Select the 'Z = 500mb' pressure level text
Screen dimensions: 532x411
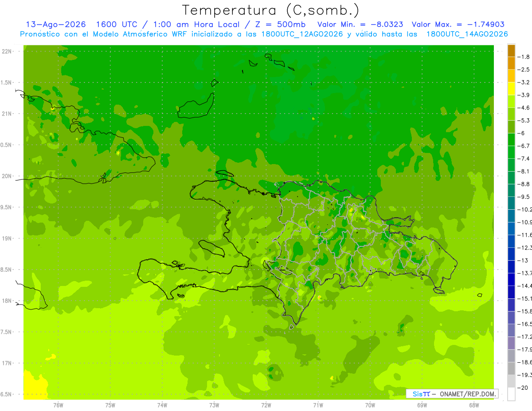click(x=281, y=24)
